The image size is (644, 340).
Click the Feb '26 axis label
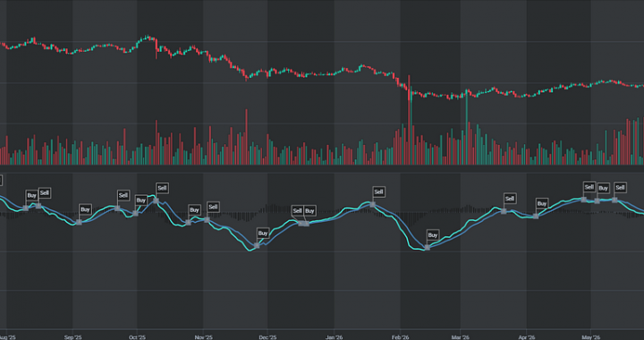coord(401,337)
